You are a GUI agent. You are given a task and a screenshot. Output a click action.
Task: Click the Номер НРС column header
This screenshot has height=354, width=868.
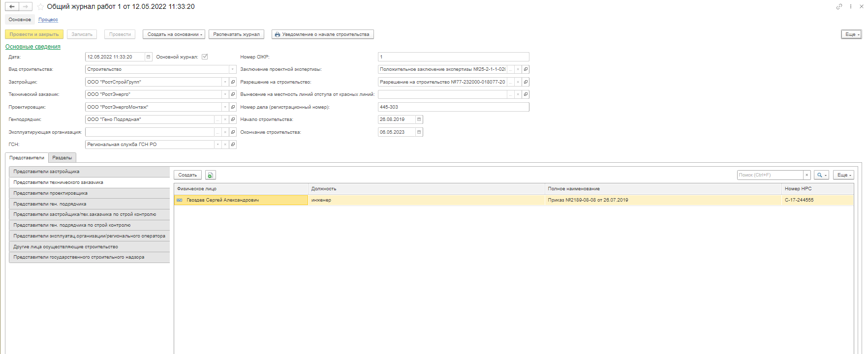[x=817, y=189]
